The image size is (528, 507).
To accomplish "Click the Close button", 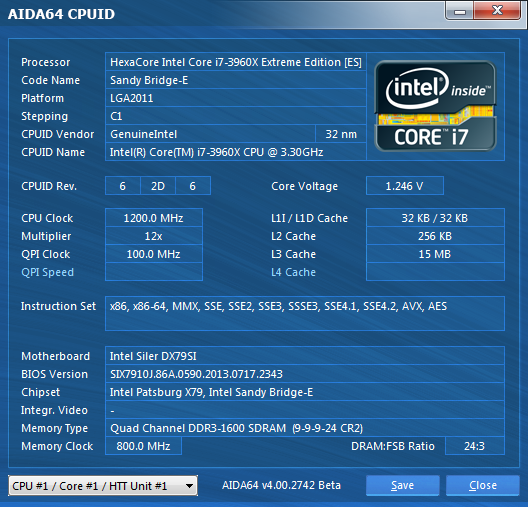I will tap(483, 485).
